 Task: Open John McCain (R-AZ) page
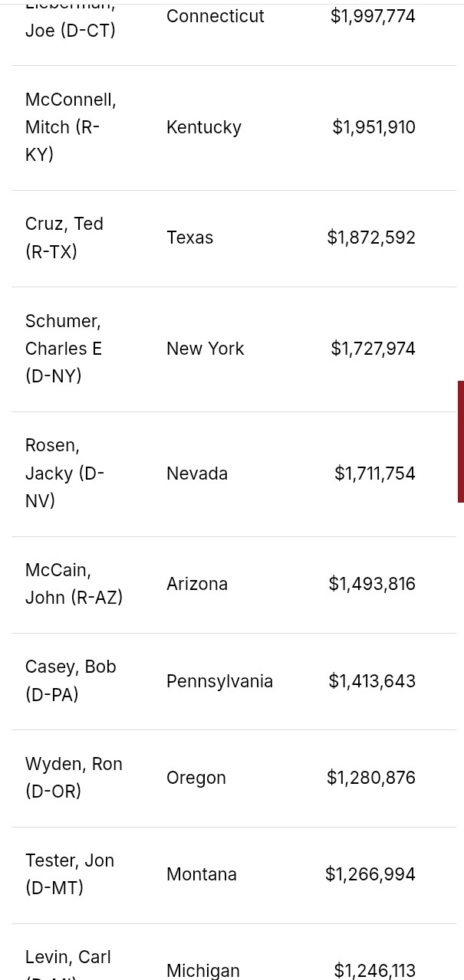[74, 584]
